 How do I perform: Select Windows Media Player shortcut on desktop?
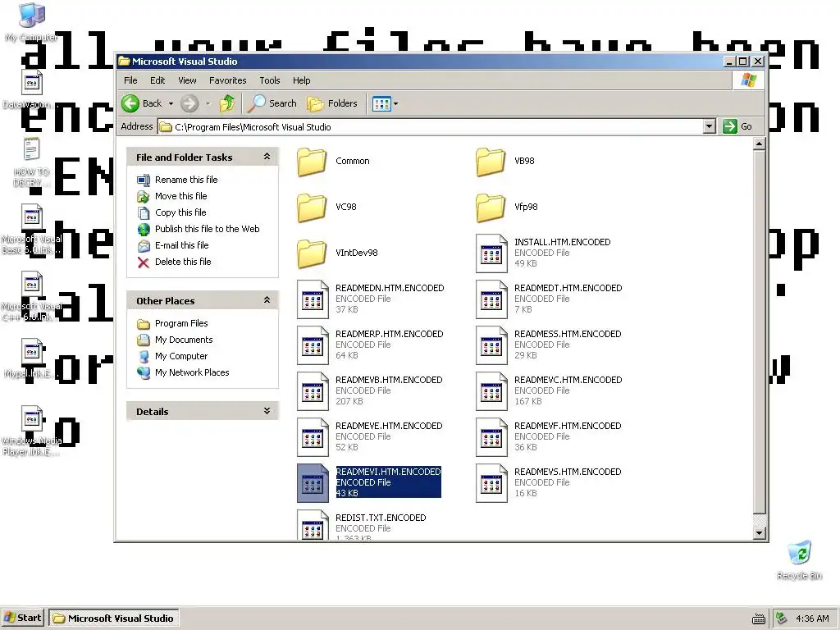pyautogui.click(x=32, y=419)
